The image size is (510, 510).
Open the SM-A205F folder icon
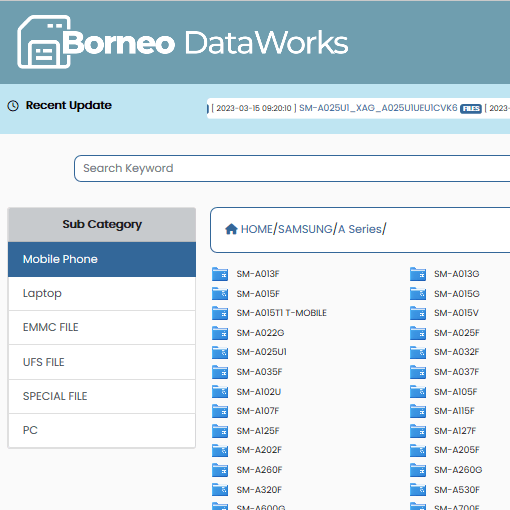418,450
